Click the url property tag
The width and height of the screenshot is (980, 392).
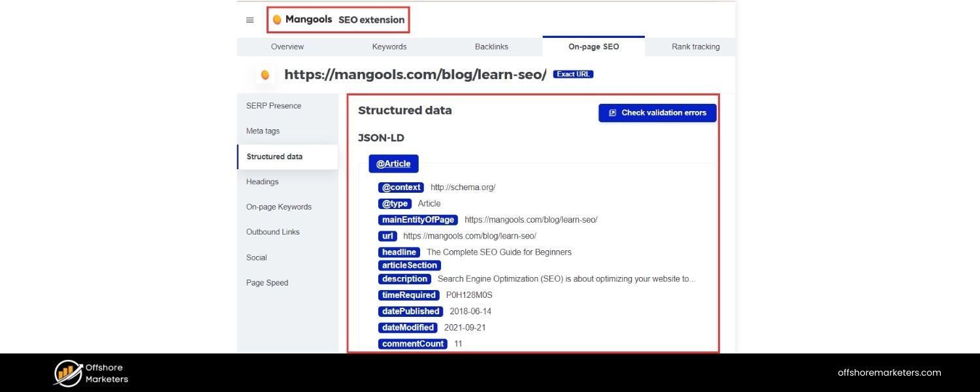387,236
